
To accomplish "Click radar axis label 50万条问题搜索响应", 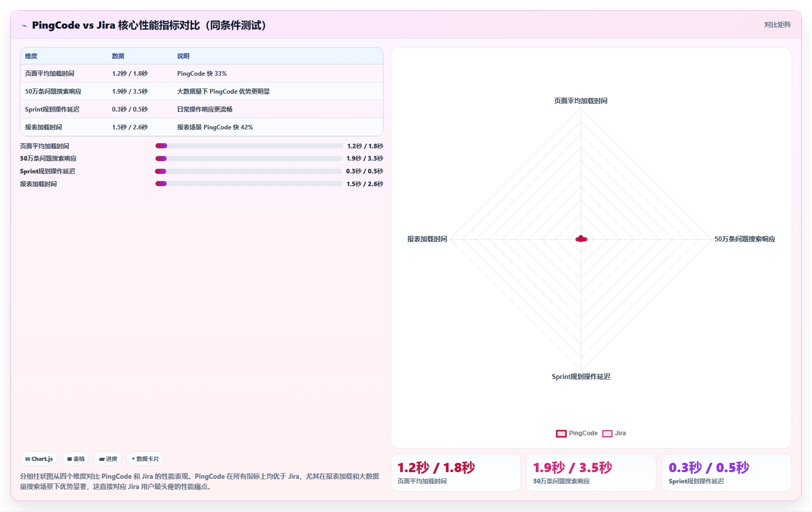I will point(745,239).
